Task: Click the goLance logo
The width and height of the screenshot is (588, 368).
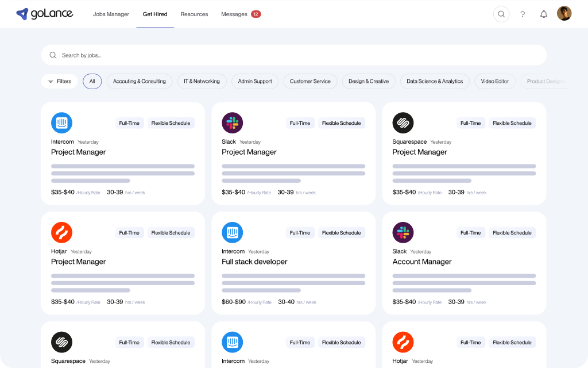Action: click(x=45, y=14)
